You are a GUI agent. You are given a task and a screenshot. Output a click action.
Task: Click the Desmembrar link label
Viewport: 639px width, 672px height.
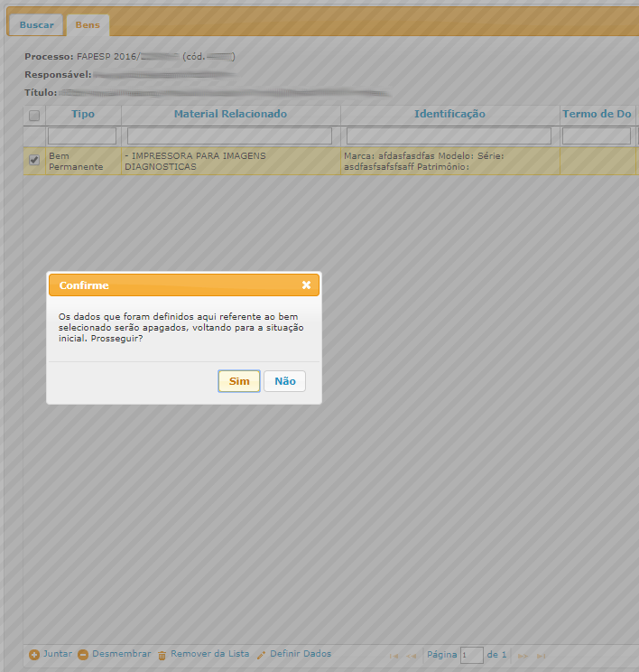(122, 654)
